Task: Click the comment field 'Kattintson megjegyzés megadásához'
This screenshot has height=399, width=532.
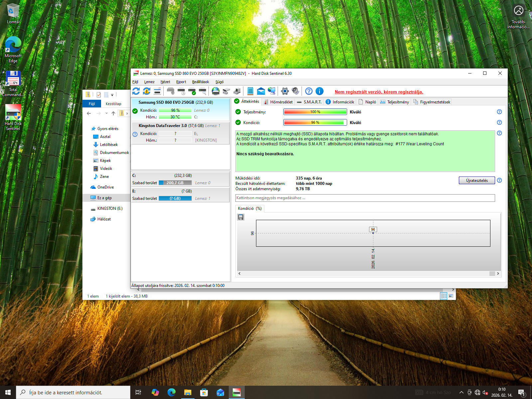Action: point(365,198)
